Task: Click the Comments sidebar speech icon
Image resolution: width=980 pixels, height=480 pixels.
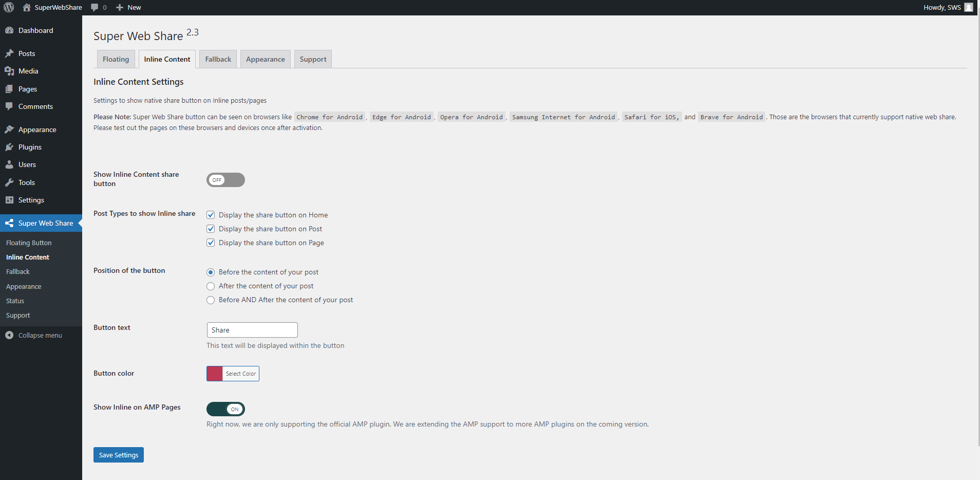Action: [x=9, y=106]
